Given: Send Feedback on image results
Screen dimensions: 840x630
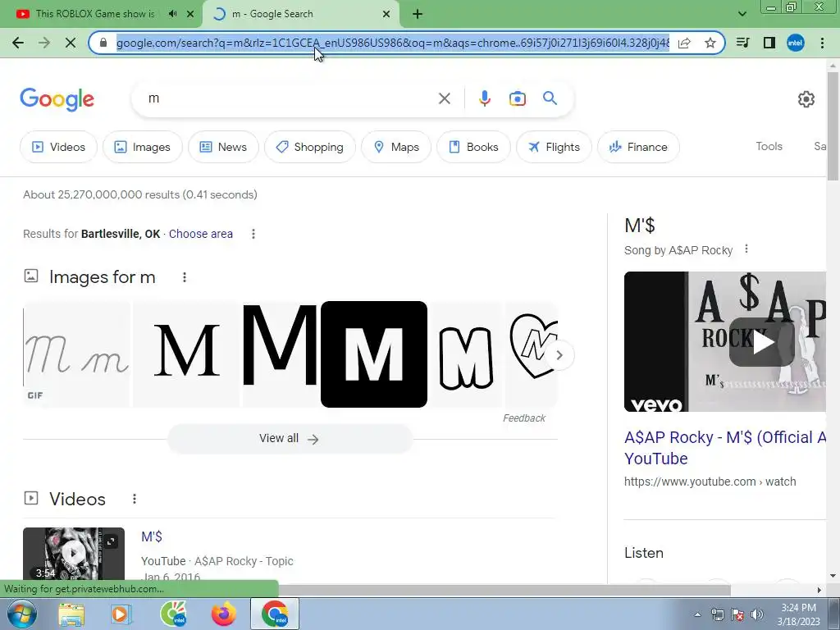Looking at the screenshot, I should [524, 418].
